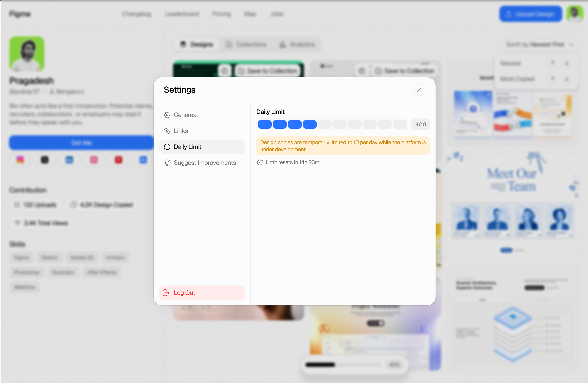Click the gear icon beside Geneeral

[167, 115]
